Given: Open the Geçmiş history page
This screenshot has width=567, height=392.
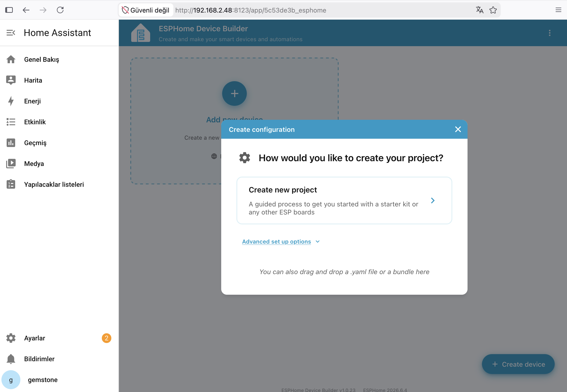Looking at the screenshot, I should [x=59, y=143].
